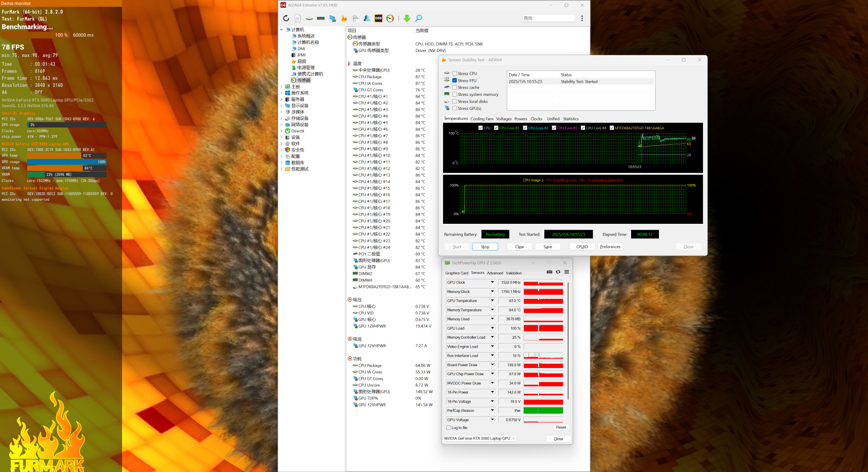Open the report page icon in AIDA64
The height and width of the screenshot is (472, 868).
coord(297,19)
